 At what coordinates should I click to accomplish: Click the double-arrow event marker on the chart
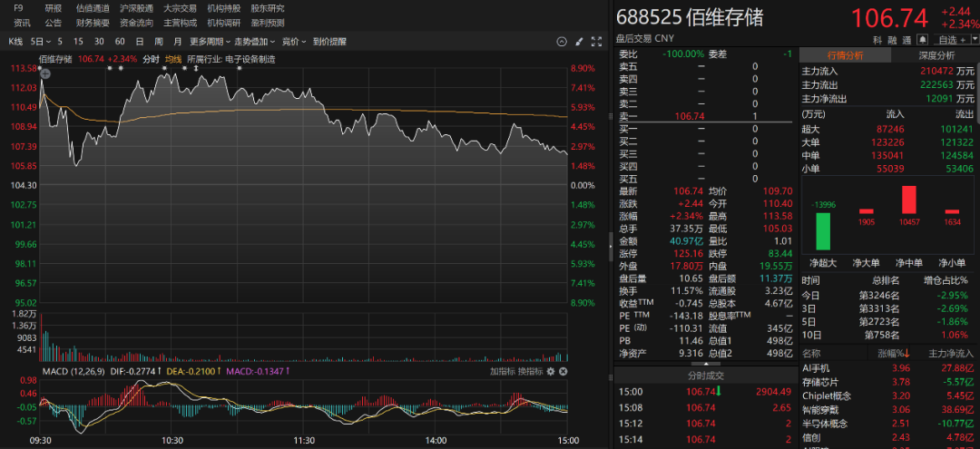pos(196,68)
